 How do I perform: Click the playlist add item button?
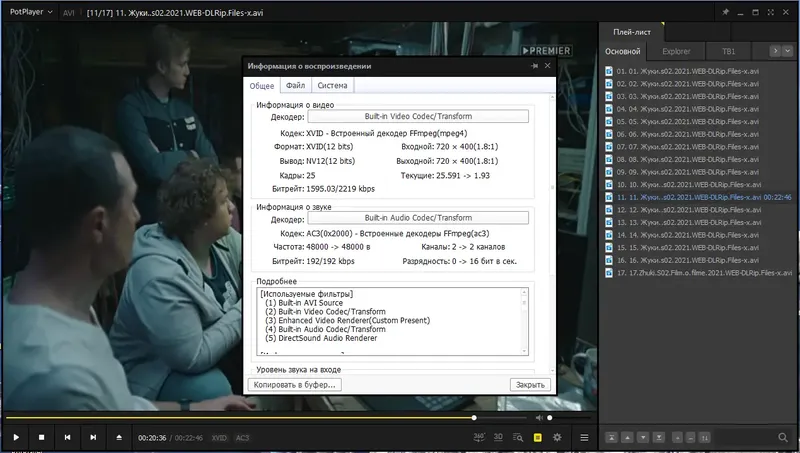coord(677,437)
